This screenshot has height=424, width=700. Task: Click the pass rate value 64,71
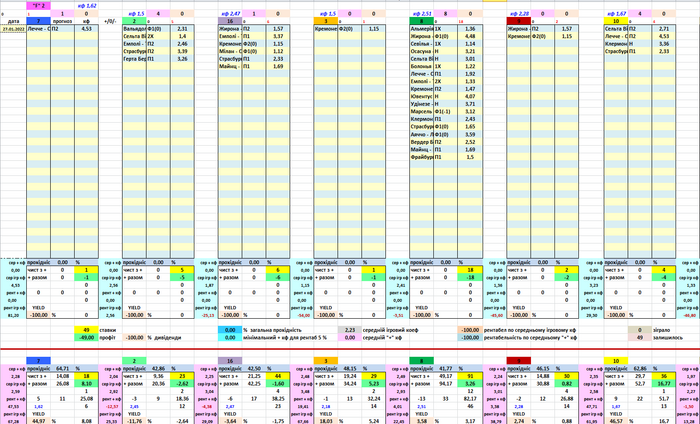62,369
